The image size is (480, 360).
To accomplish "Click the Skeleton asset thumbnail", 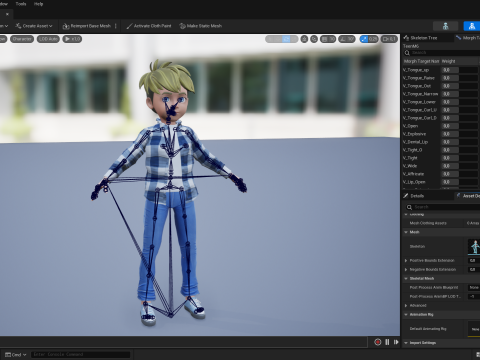I will [x=474, y=247].
